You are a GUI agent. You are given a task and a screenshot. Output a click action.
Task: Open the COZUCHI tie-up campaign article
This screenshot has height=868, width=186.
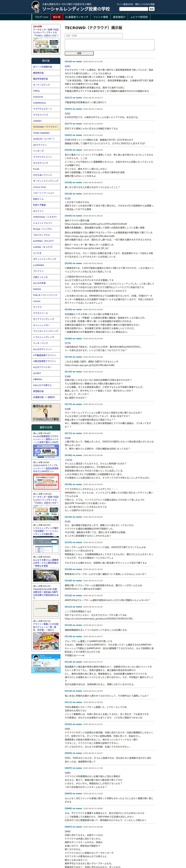(x=46, y=468)
